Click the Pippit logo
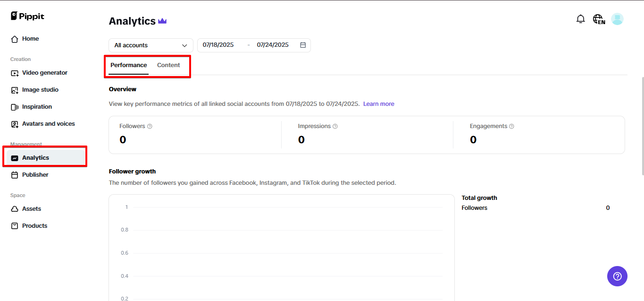 point(27,16)
